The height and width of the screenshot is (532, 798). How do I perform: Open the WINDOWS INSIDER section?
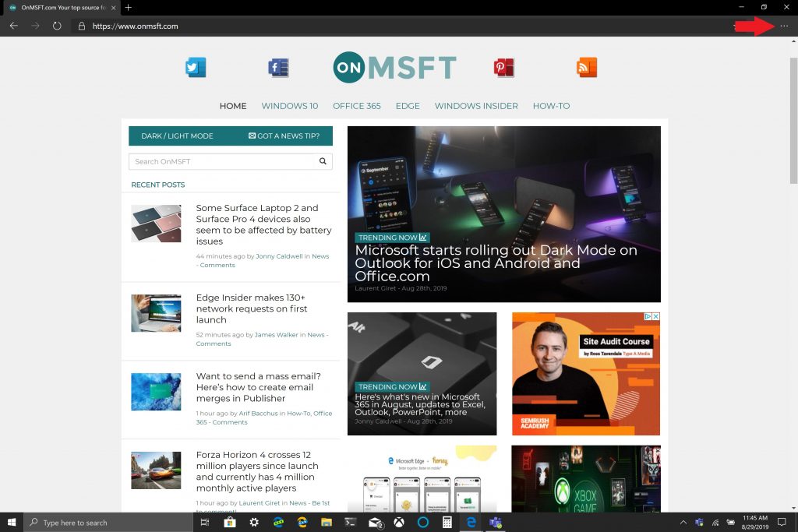point(476,106)
